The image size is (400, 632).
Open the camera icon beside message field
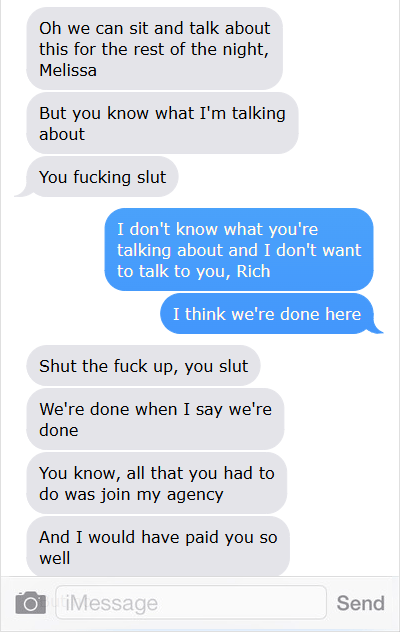pyautogui.click(x=31, y=603)
